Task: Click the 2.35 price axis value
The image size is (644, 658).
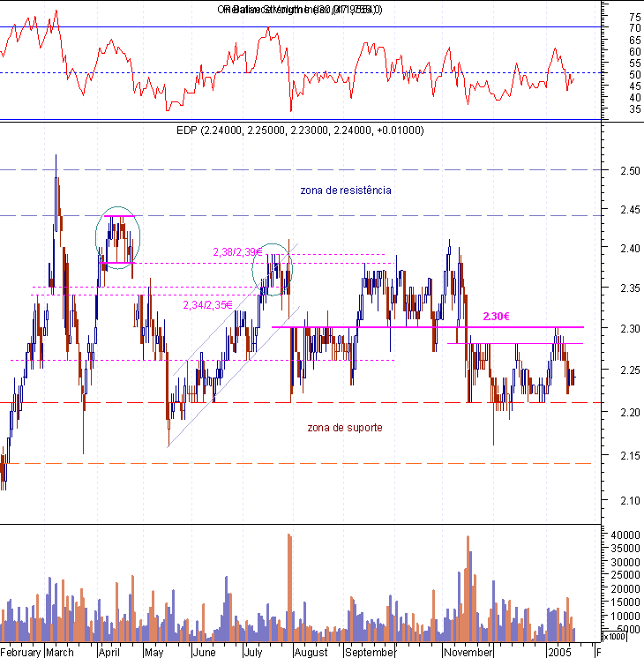Action: tap(630, 288)
